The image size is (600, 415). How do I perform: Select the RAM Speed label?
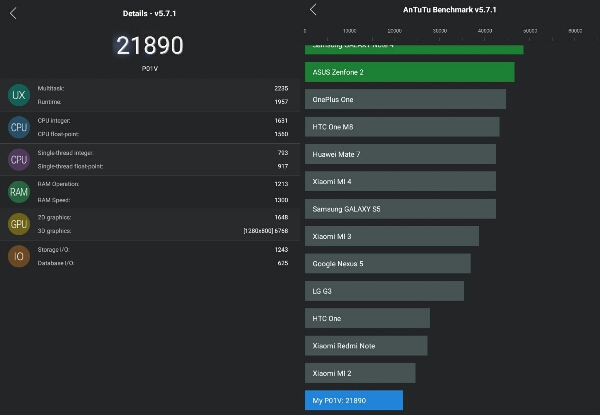pos(54,200)
